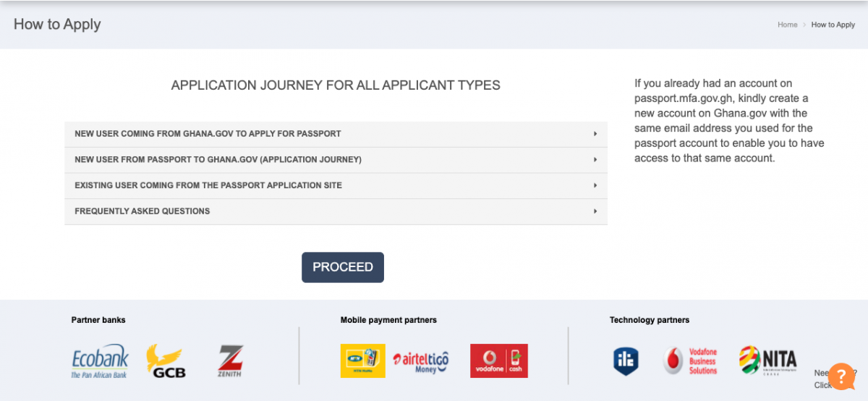Click the MTN Mobile Money logo
The height and width of the screenshot is (401, 868).
click(x=362, y=360)
